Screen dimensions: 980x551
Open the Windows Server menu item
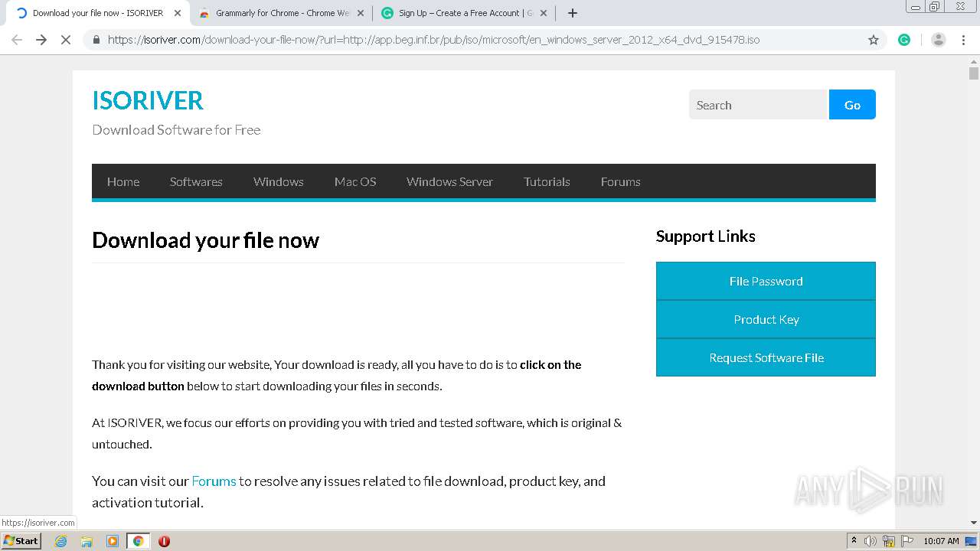pyautogui.click(x=449, y=181)
